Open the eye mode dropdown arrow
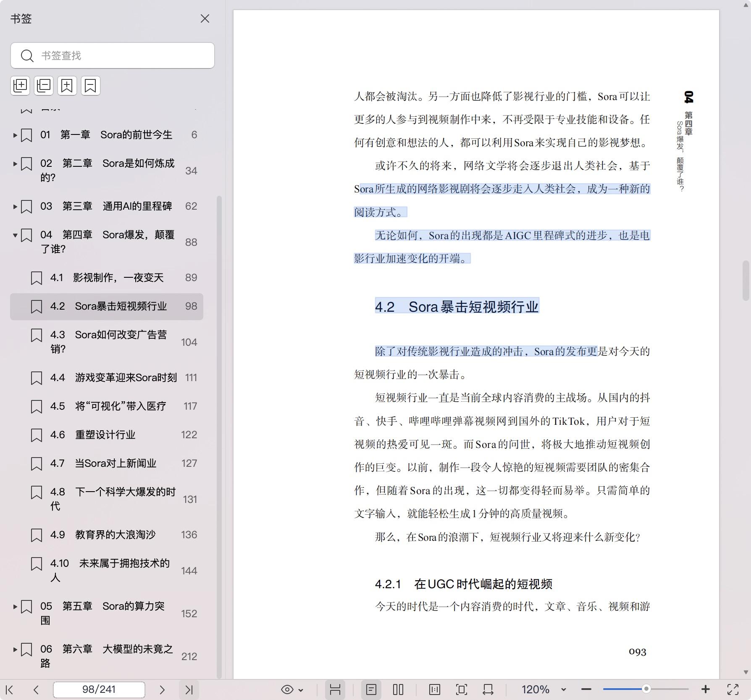Screen dimensions: 751x700 point(301,690)
